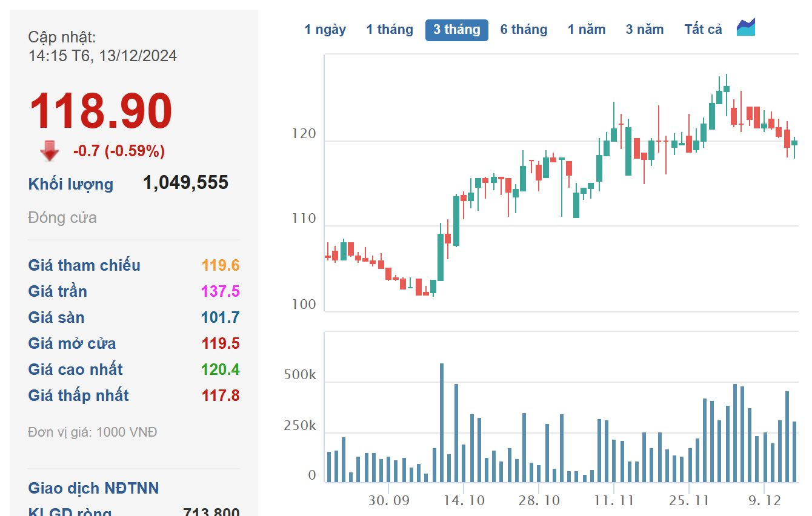Click the Giá cao nhất value 120.4

point(221,369)
